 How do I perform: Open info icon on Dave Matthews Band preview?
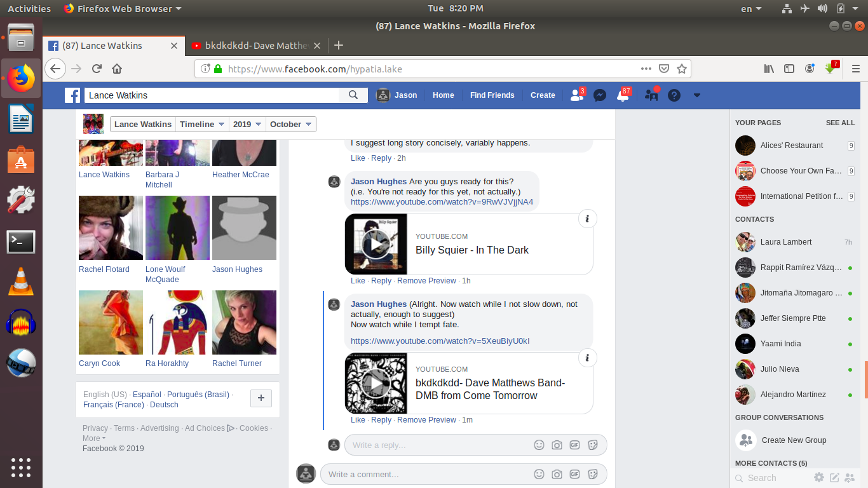[587, 358]
